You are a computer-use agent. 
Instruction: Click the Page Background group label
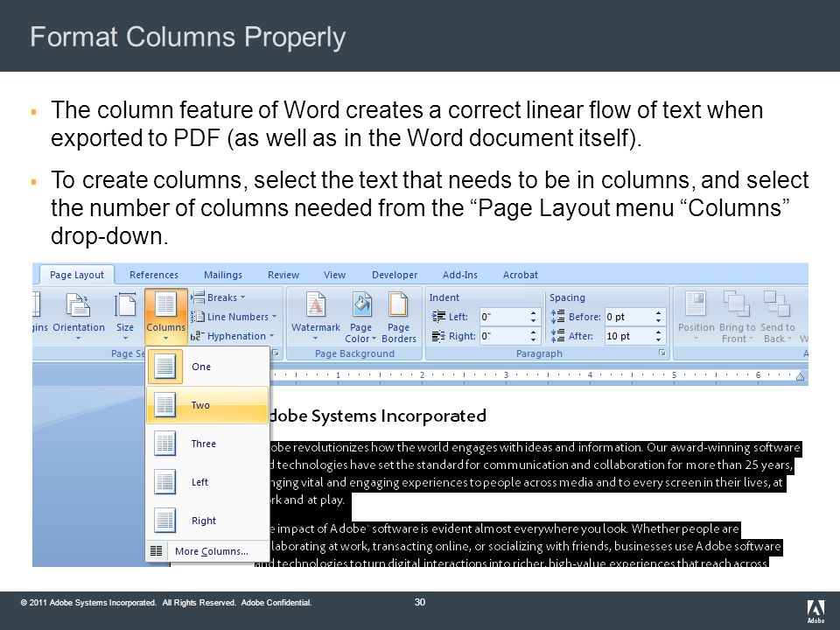[354, 353]
